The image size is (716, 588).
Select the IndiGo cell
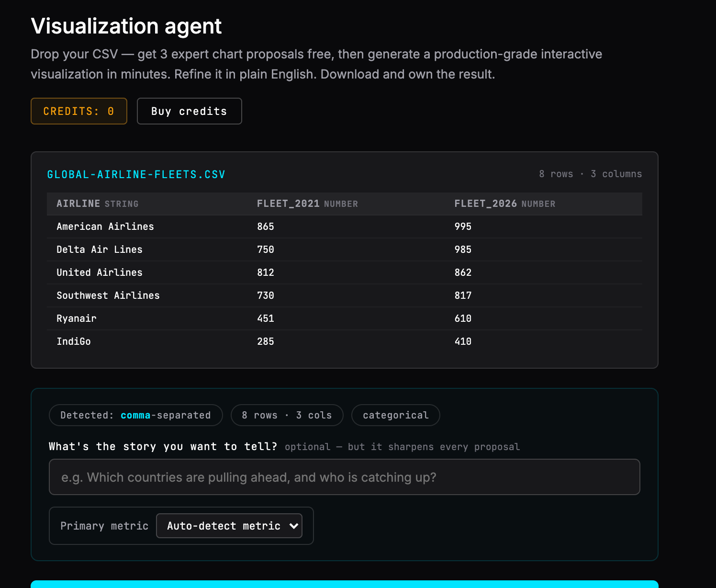[74, 341]
